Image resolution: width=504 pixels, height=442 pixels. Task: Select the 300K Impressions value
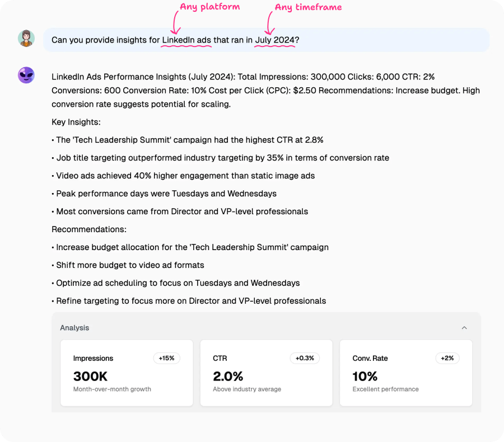[90, 377]
